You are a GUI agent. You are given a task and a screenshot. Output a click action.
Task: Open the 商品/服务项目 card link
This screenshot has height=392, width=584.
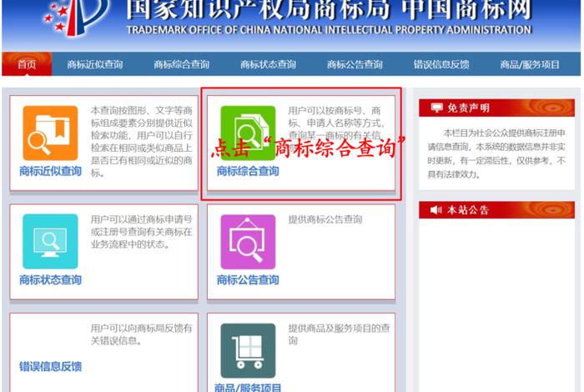click(x=248, y=388)
